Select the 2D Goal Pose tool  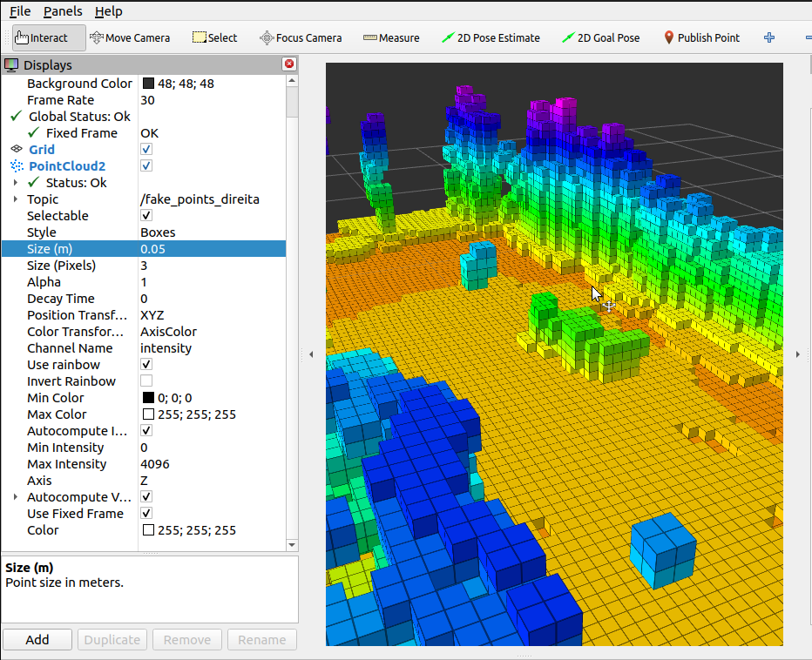coord(600,37)
